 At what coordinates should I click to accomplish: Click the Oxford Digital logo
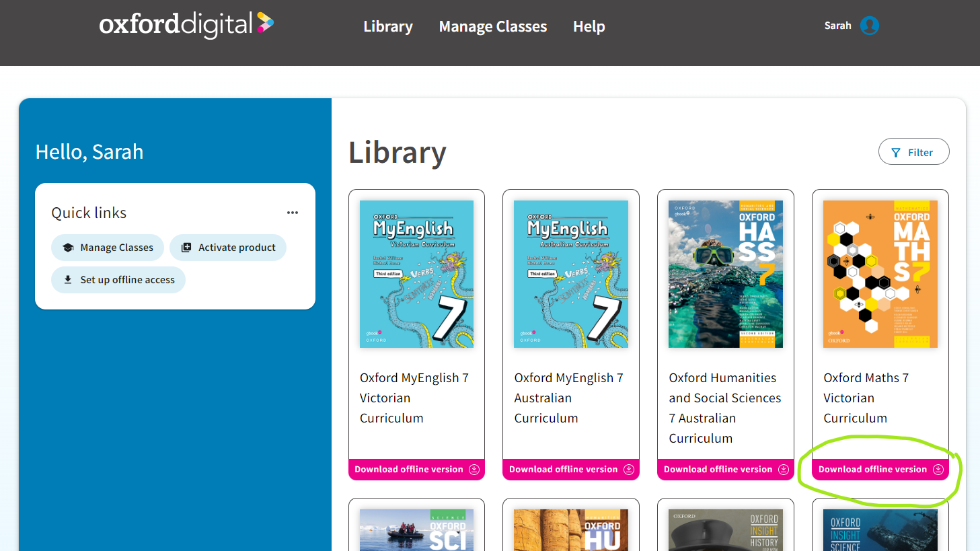(186, 25)
